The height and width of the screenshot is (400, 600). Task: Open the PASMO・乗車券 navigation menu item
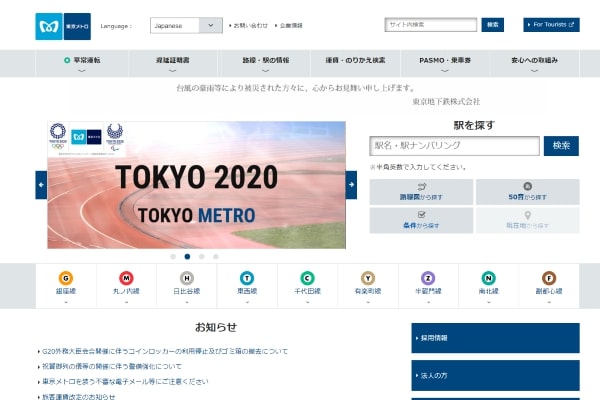(x=445, y=64)
